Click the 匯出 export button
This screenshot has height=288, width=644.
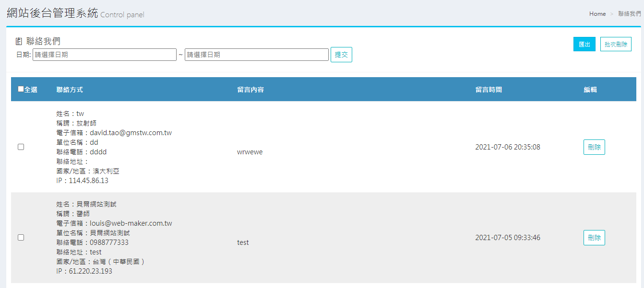click(x=584, y=44)
